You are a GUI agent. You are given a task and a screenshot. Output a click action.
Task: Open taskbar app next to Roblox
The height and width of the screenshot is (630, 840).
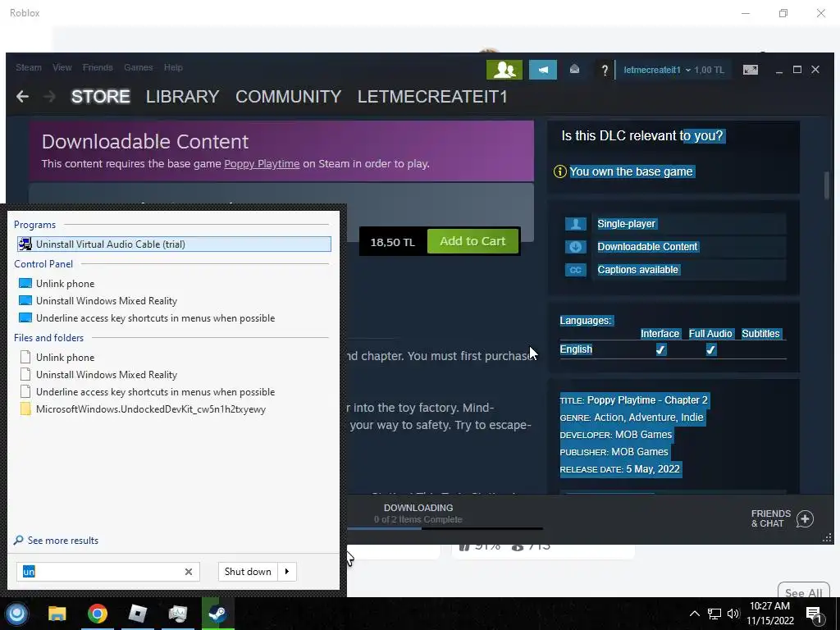point(177,614)
